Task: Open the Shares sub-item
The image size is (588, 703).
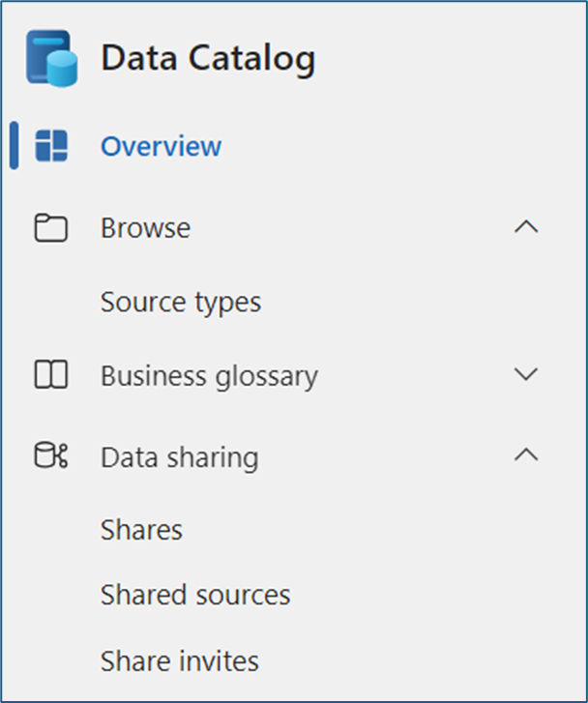Action: (141, 530)
